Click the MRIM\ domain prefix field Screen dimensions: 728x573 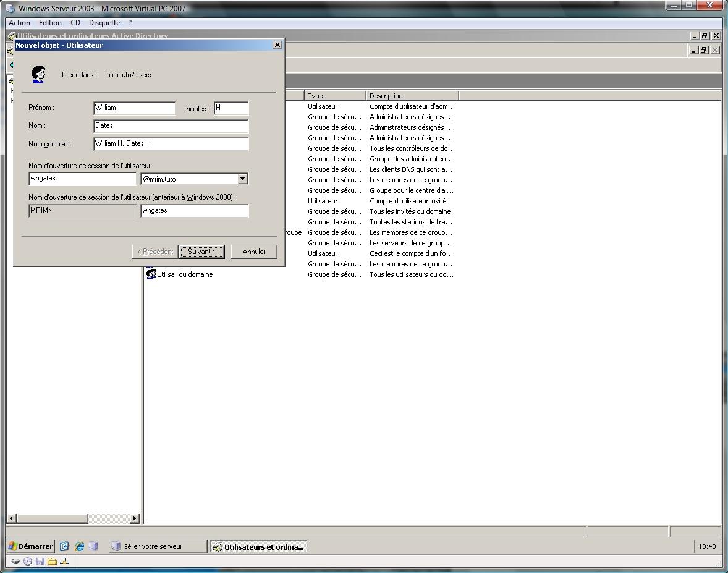click(x=83, y=211)
